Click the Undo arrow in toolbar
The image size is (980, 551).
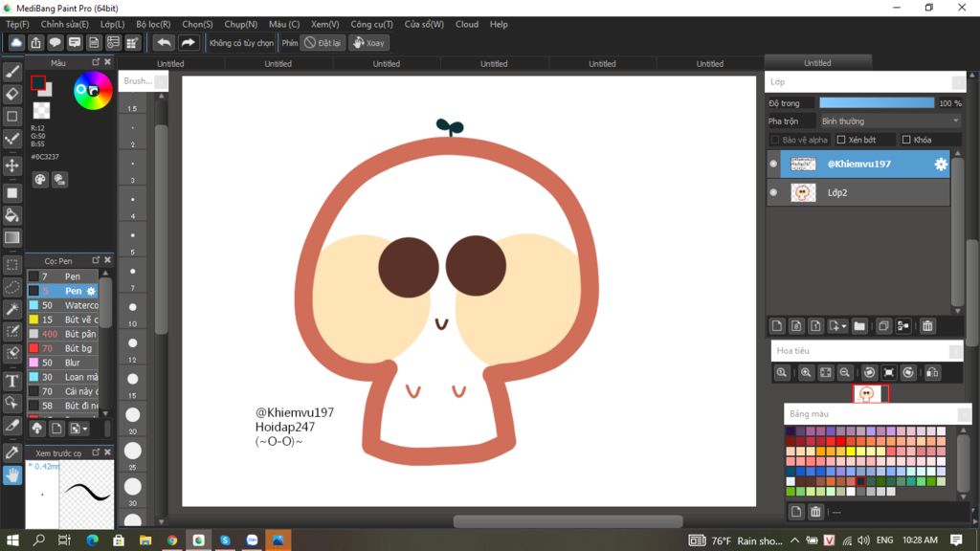[164, 42]
